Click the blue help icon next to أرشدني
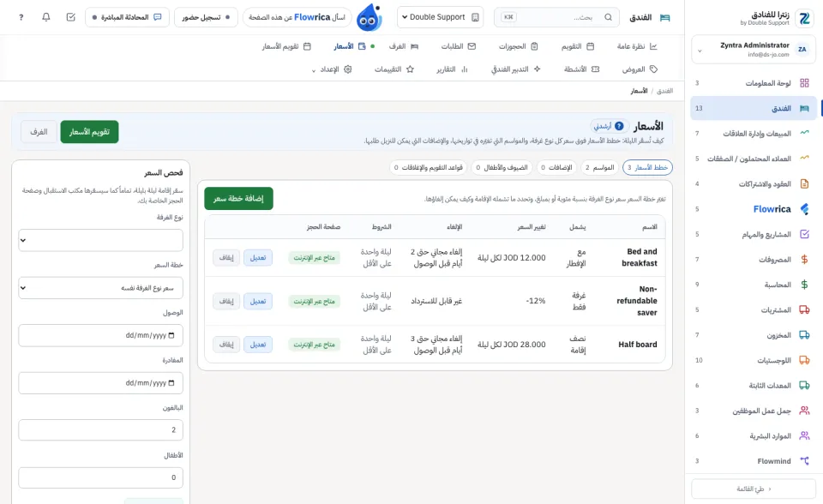The height and width of the screenshot is (504, 823). coord(619,126)
